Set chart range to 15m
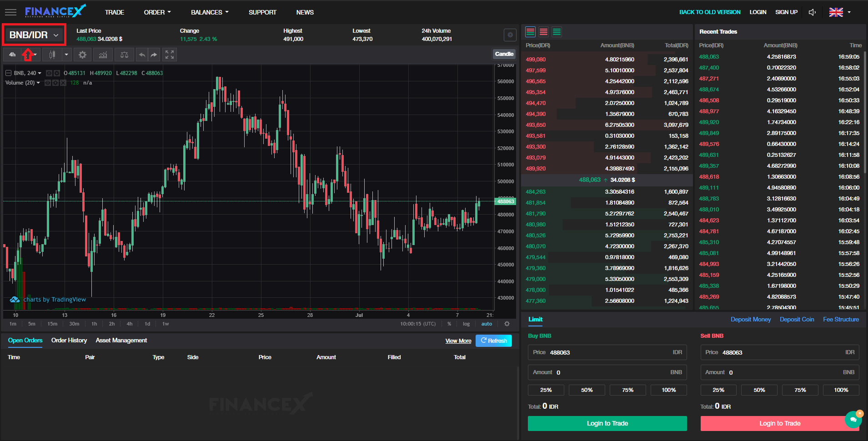This screenshot has height=441, width=868. 52,324
